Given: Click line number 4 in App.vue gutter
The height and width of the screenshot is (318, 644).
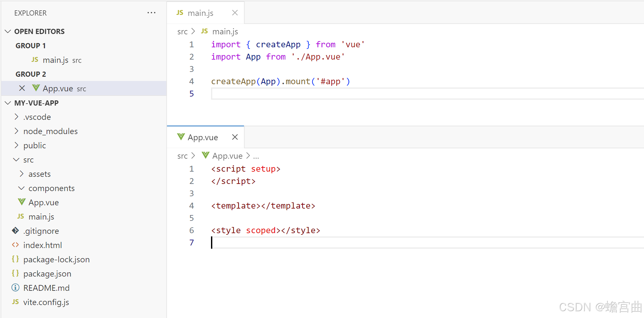Looking at the screenshot, I should (192, 206).
